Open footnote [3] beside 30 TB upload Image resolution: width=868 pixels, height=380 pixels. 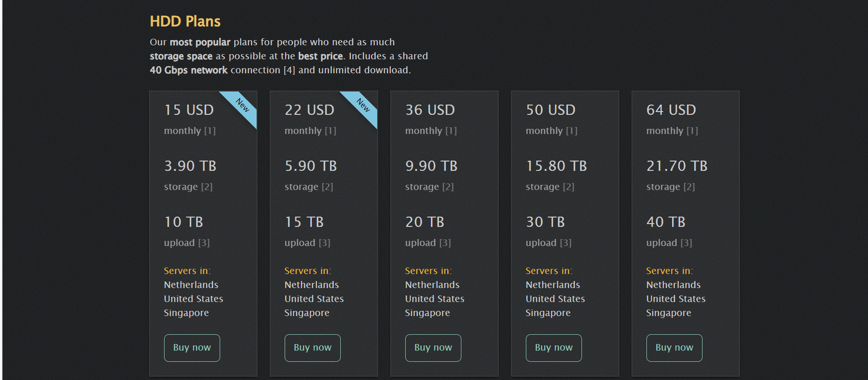point(566,243)
